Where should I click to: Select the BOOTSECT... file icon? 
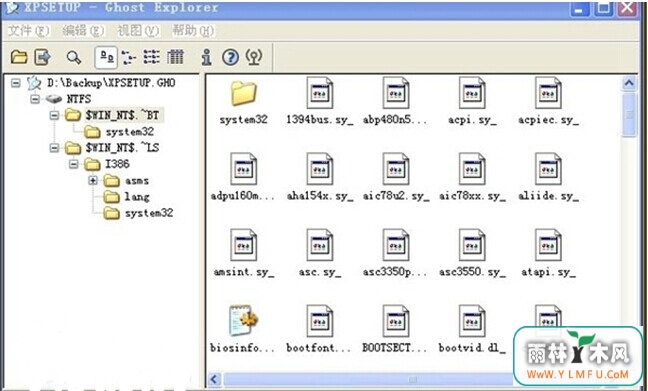(x=395, y=321)
